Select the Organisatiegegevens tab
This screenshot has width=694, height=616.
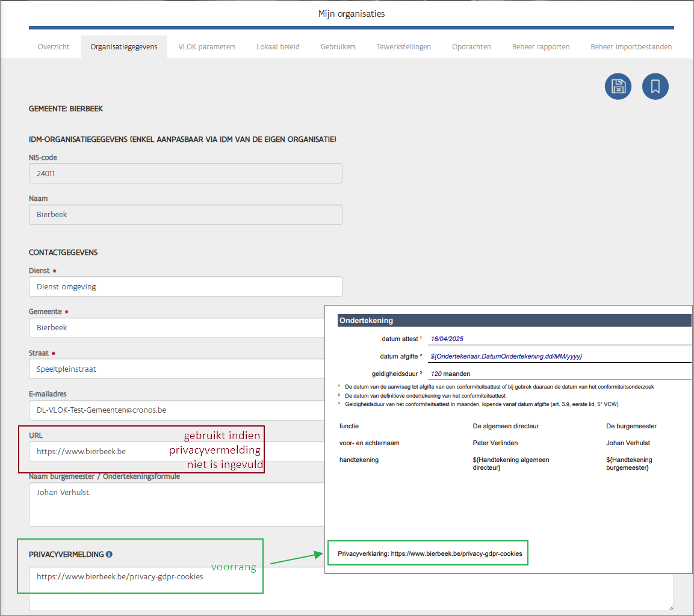[x=124, y=47]
